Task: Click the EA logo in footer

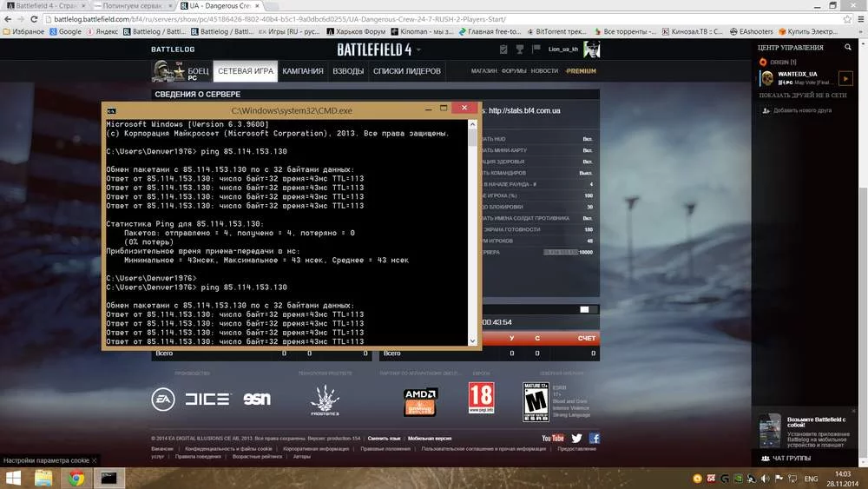Action: pos(163,400)
